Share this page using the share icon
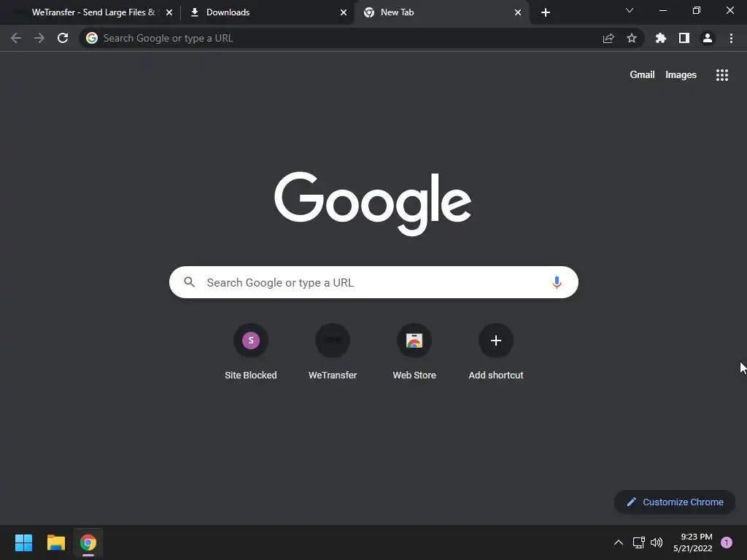The height and width of the screenshot is (560, 747). [608, 38]
